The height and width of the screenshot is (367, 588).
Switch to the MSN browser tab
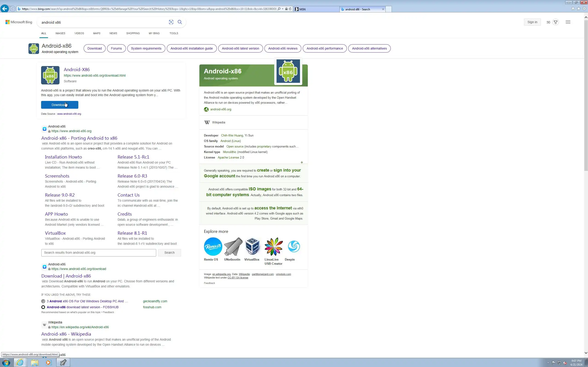pyautogui.click(x=316, y=9)
